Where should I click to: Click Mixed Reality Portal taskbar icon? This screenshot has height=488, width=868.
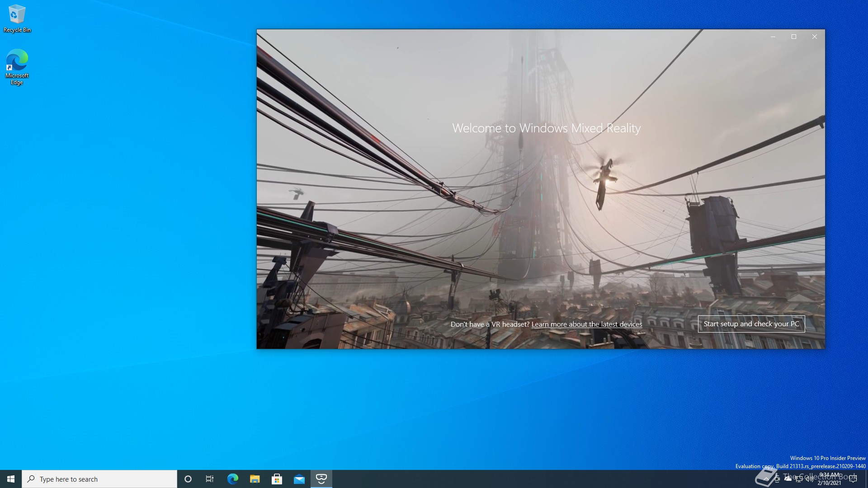pos(321,479)
